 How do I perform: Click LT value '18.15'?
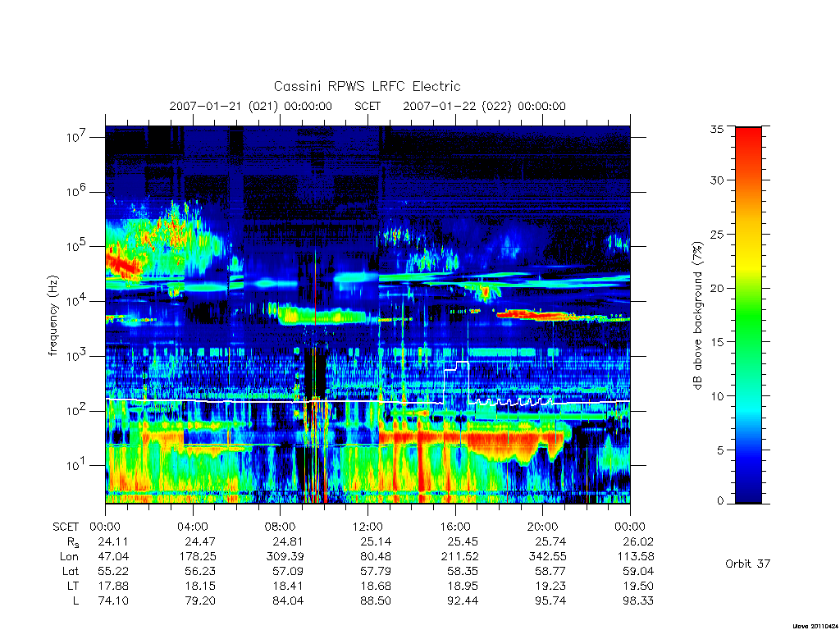point(201,586)
